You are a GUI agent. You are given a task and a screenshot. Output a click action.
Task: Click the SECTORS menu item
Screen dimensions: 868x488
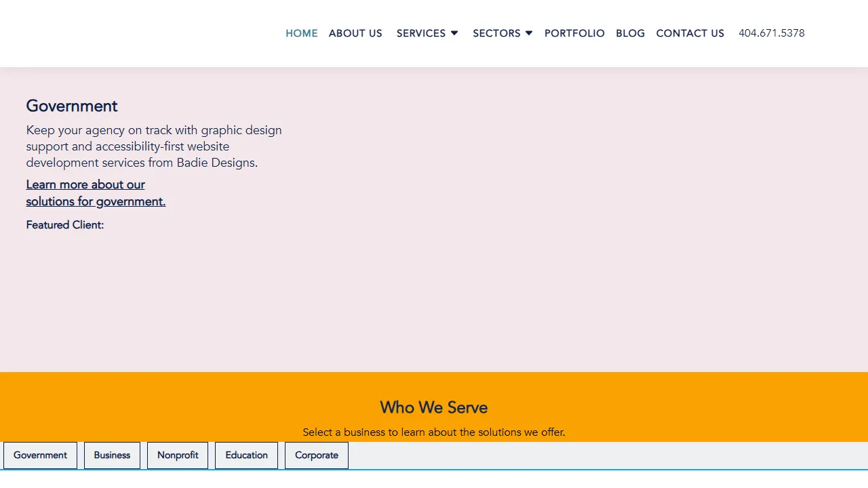point(496,33)
